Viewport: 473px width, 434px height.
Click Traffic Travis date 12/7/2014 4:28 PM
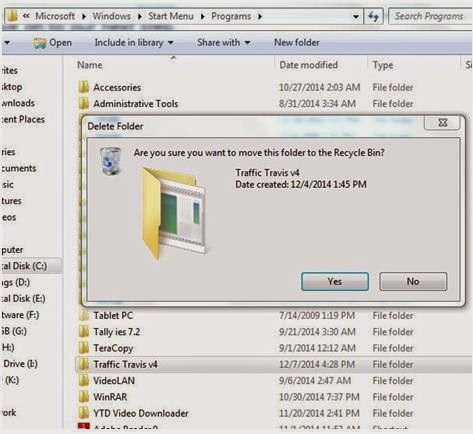tap(317, 364)
